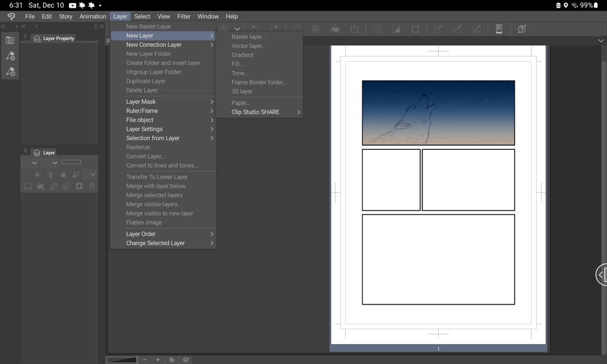Click the Deselect icon in the command bar
Screen dimensions: 607x364
pyautogui.click(x=377, y=29)
